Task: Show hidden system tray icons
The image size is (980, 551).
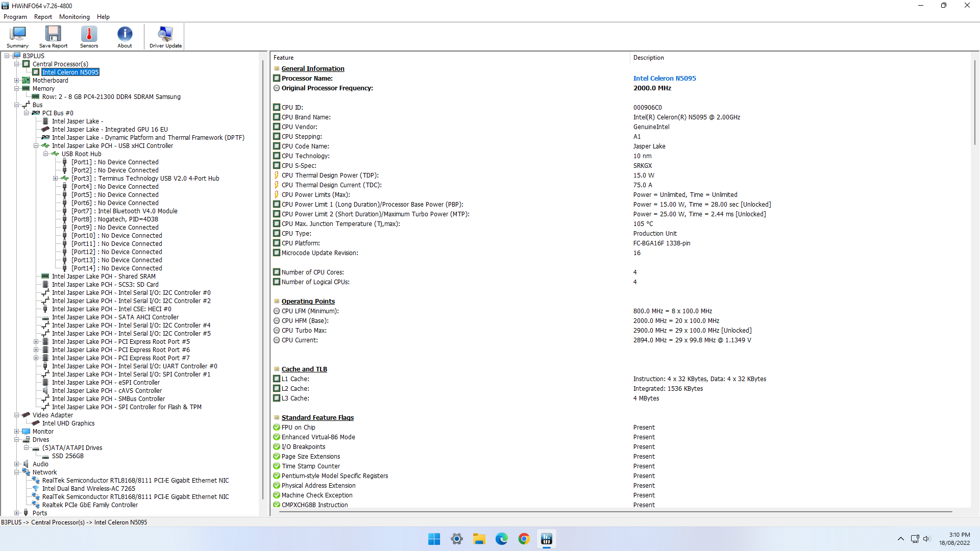Action: click(x=901, y=539)
